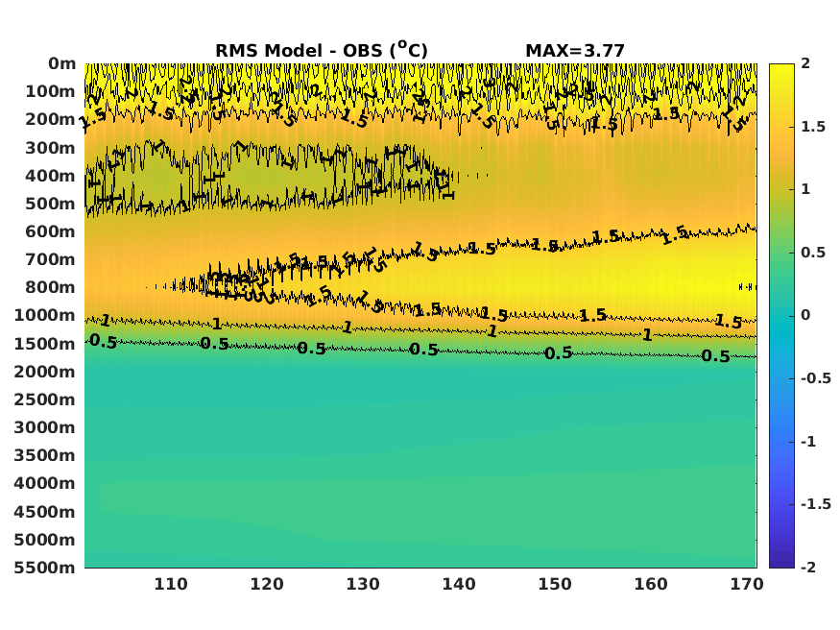
Task: Select the "600m" depth tick label
Action: click(50, 232)
